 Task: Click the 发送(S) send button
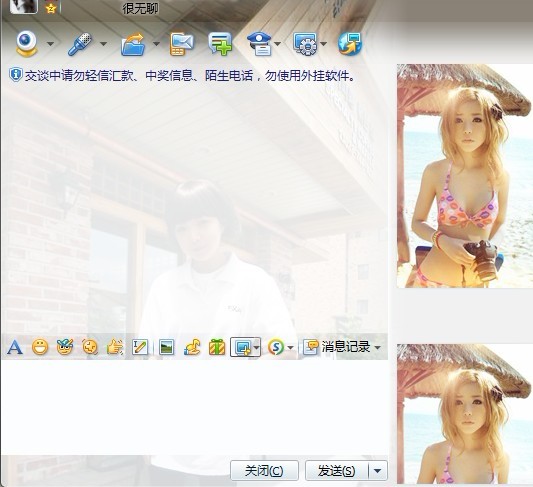tap(337, 471)
